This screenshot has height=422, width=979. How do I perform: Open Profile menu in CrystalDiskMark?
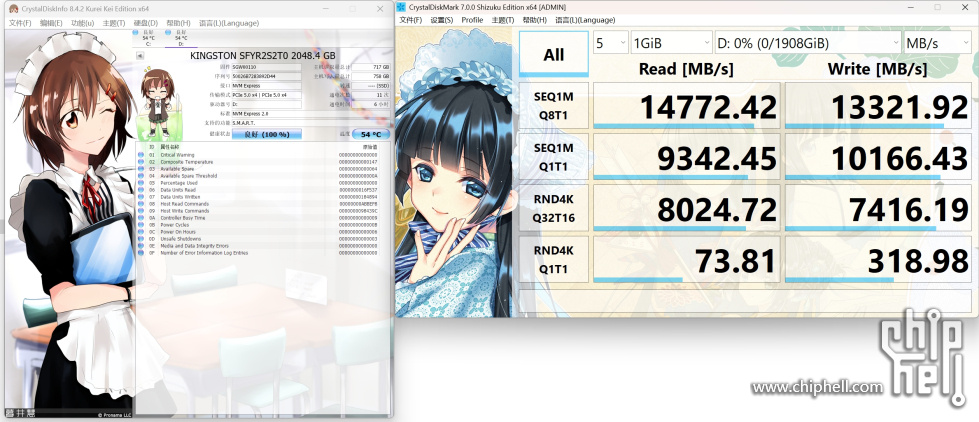[472, 20]
